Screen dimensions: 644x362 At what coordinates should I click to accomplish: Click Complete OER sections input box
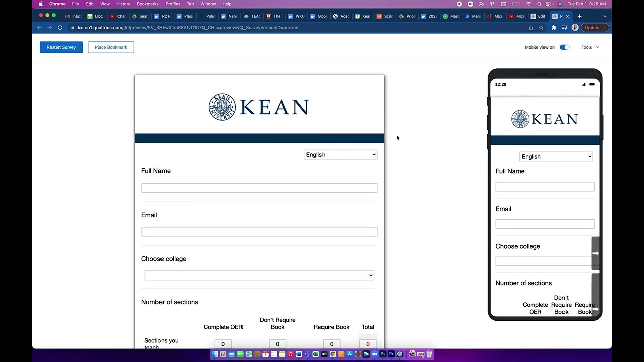pyautogui.click(x=223, y=344)
